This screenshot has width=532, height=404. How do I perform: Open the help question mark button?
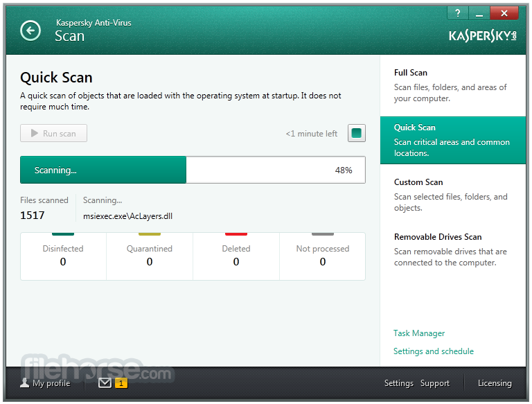(x=458, y=14)
